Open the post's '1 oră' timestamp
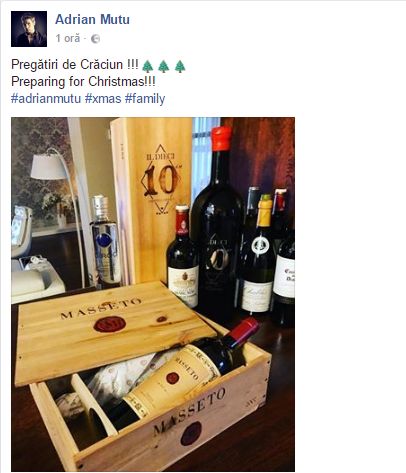This screenshot has height=473, width=406. pos(68,39)
